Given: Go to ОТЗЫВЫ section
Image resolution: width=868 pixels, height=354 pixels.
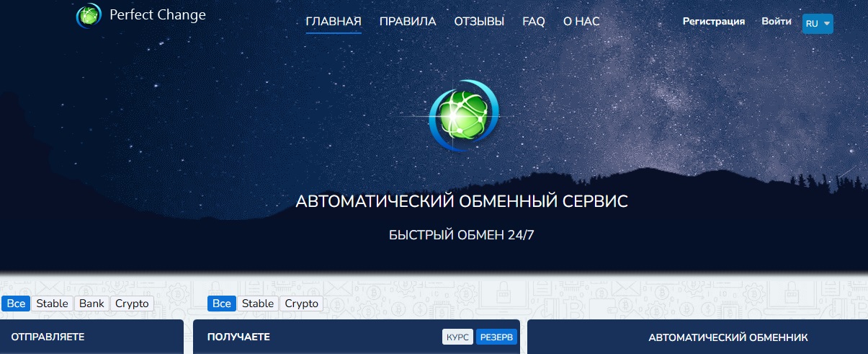Looking at the screenshot, I should click(479, 22).
